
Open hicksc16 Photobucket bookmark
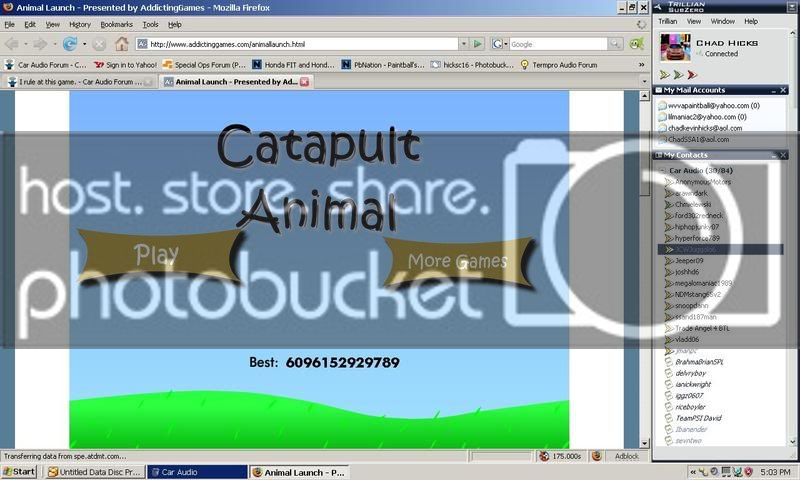click(x=472, y=65)
